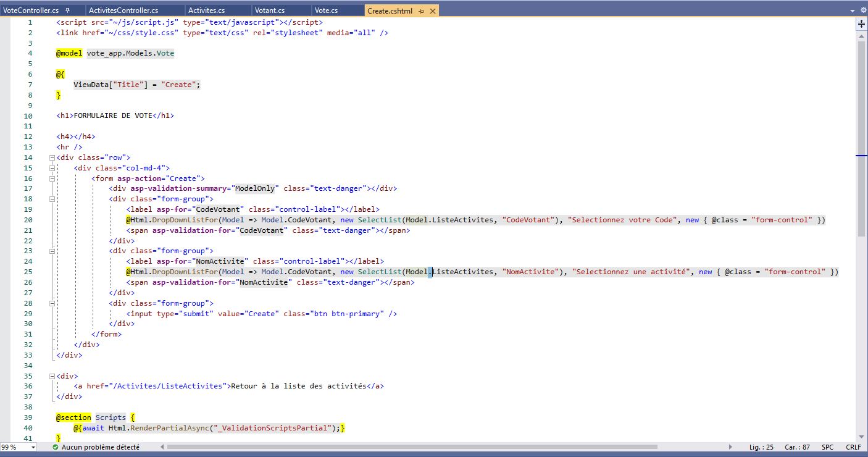Click the SPC indentation indicator
Viewport: 868px width, 457px height.
click(x=827, y=447)
